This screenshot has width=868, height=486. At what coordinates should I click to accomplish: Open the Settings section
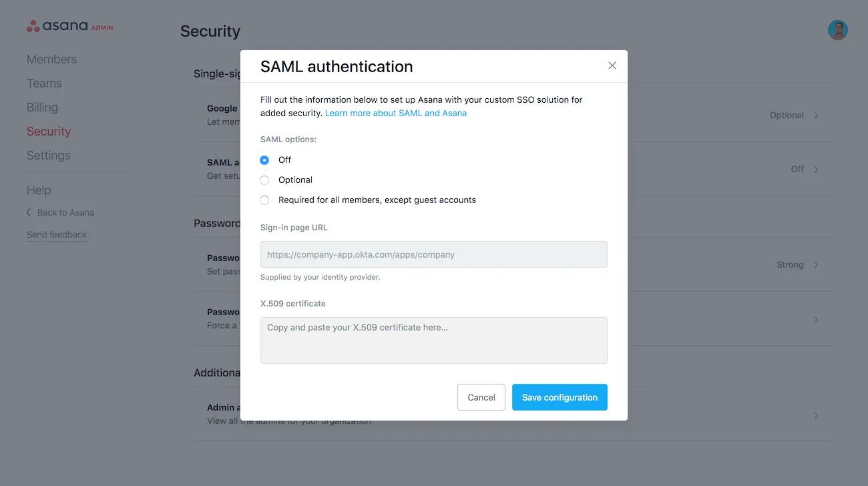pos(48,155)
